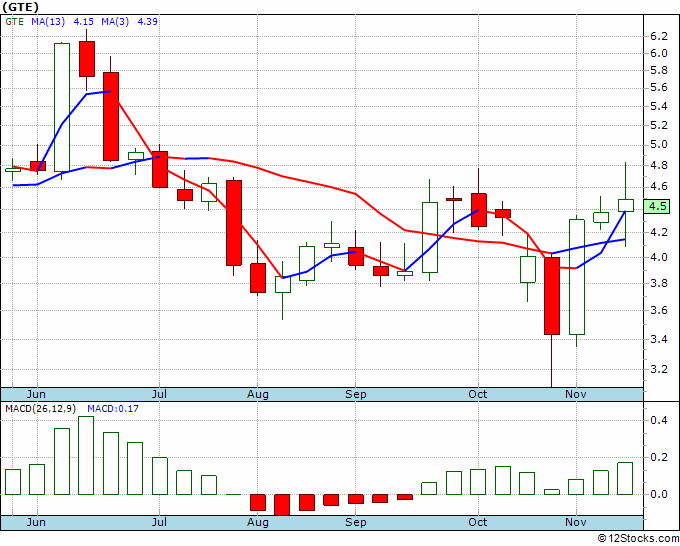This screenshot has width=680, height=546.
Task: Click Oct on the price chart time axis
Action: tap(477, 394)
